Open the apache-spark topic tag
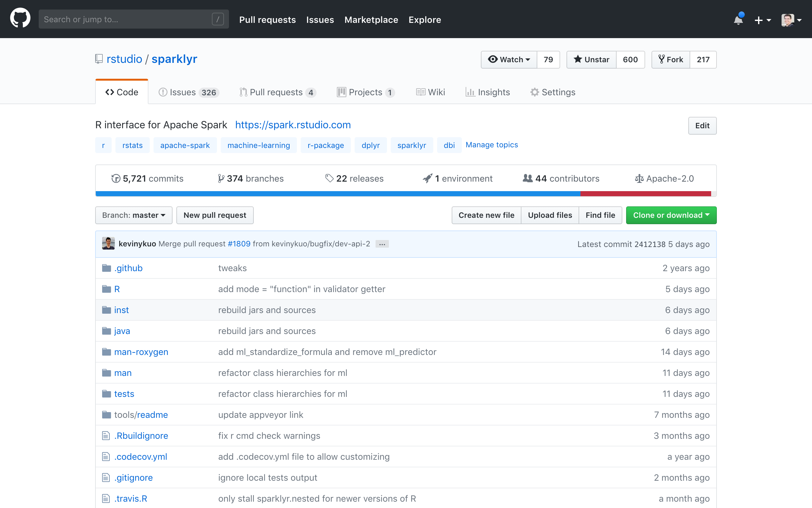Image resolution: width=812 pixels, height=508 pixels. pyautogui.click(x=185, y=145)
